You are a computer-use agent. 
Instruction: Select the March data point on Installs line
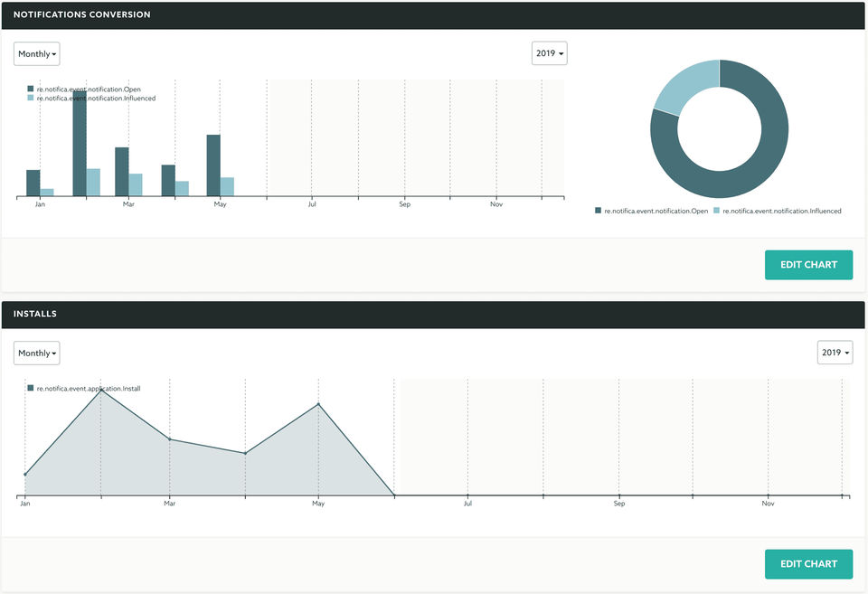click(170, 439)
